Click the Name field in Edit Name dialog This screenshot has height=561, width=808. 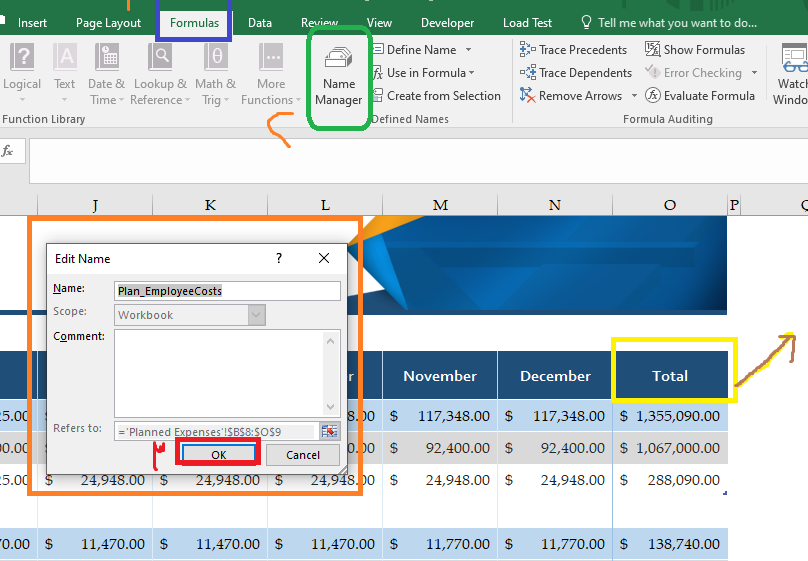click(x=227, y=291)
